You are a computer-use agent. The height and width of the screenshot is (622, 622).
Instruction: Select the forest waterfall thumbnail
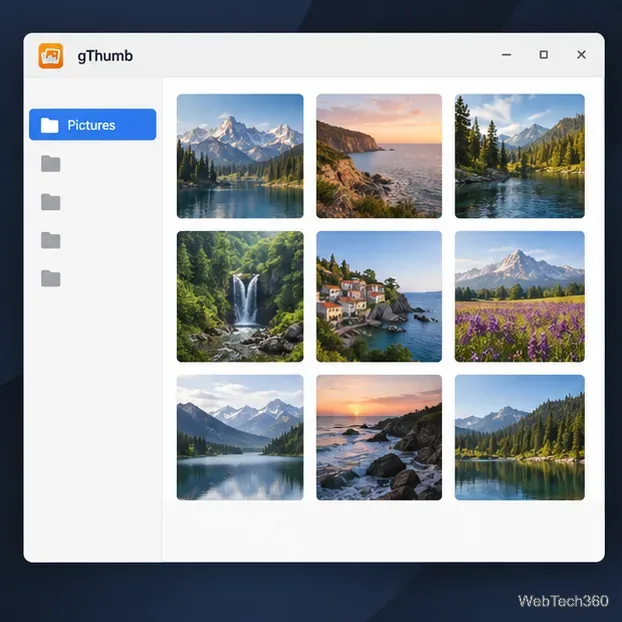click(240, 296)
